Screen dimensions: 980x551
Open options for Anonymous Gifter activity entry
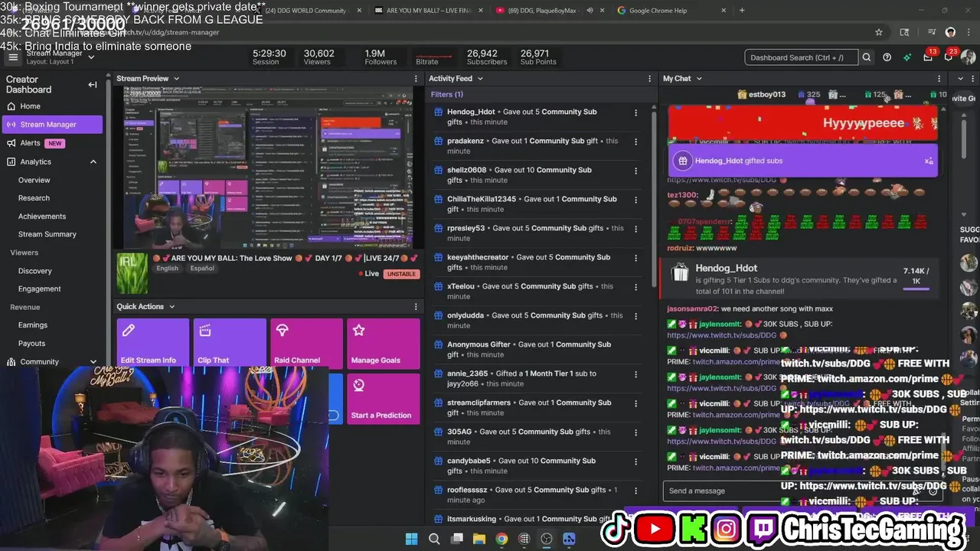635,345
